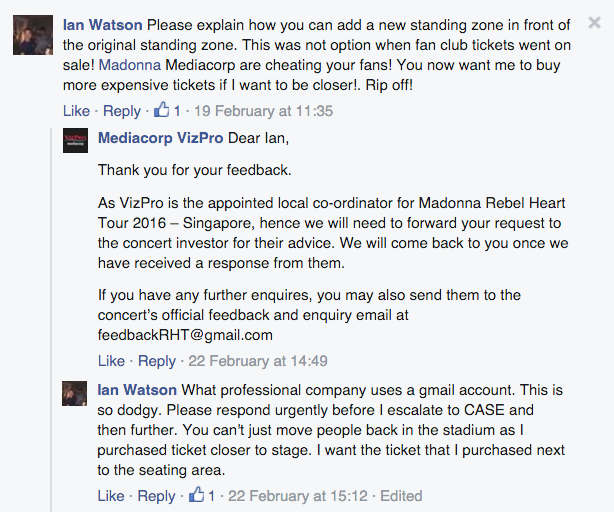This screenshot has height=512, width=614.
Task: View edit history via Edited label
Action: click(x=400, y=496)
